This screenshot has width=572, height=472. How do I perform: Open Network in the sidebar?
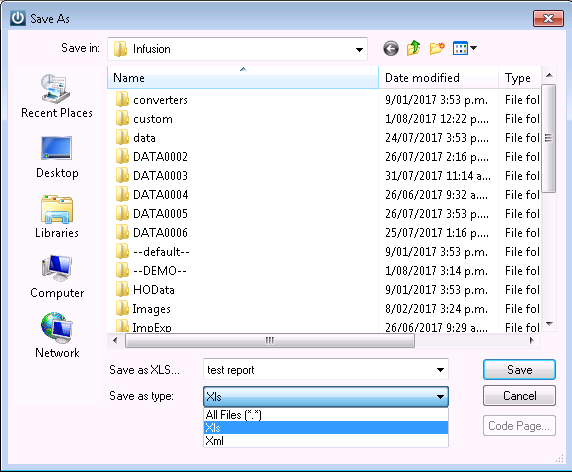click(x=57, y=336)
